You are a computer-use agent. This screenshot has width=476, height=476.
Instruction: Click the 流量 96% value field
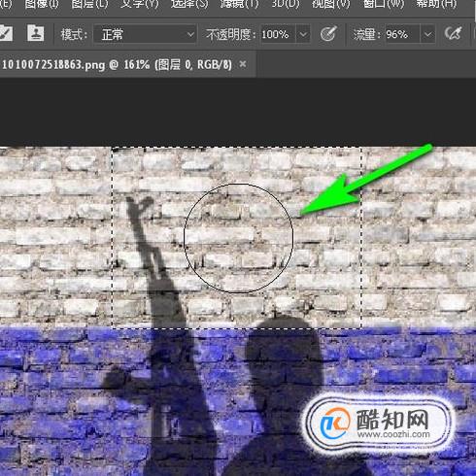click(402, 34)
